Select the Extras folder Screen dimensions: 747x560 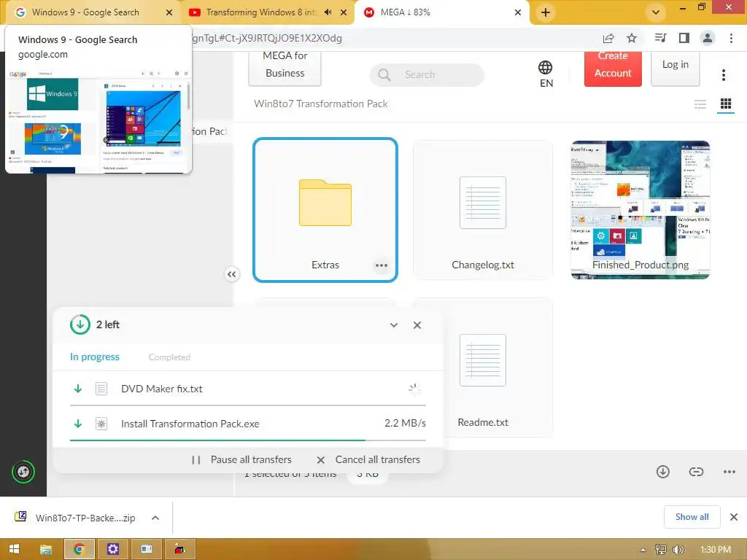click(325, 210)
